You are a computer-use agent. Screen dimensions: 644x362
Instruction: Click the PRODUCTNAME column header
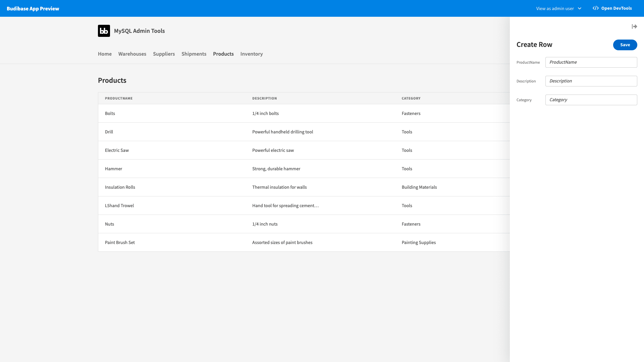119,99
